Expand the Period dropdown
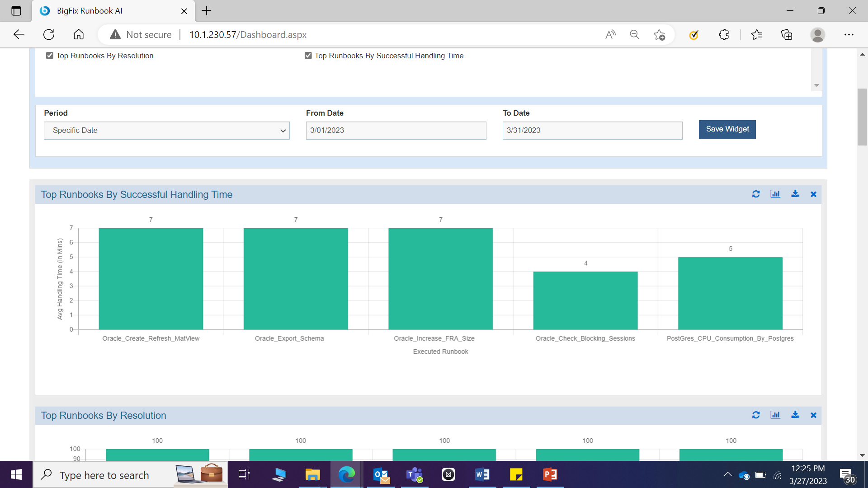Image resolution: width=868 pixels, height=488 pixels. pos(166,131)
